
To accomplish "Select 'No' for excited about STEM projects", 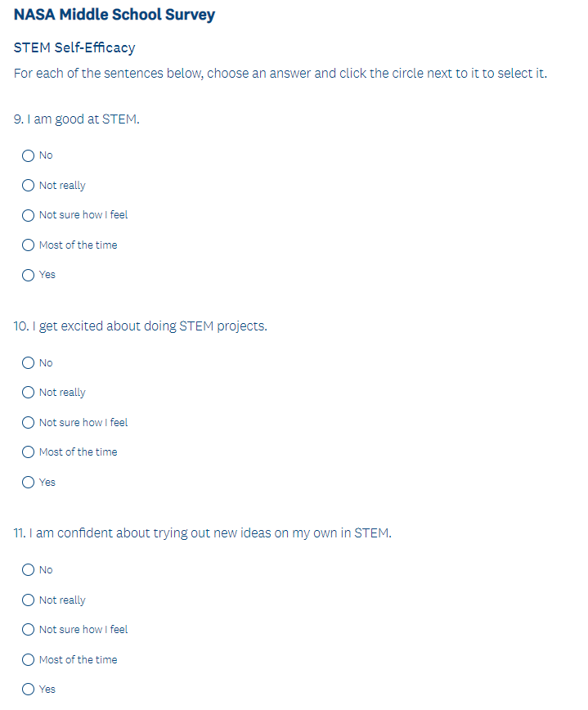I will pyautogui.click(x=29, y=362).
